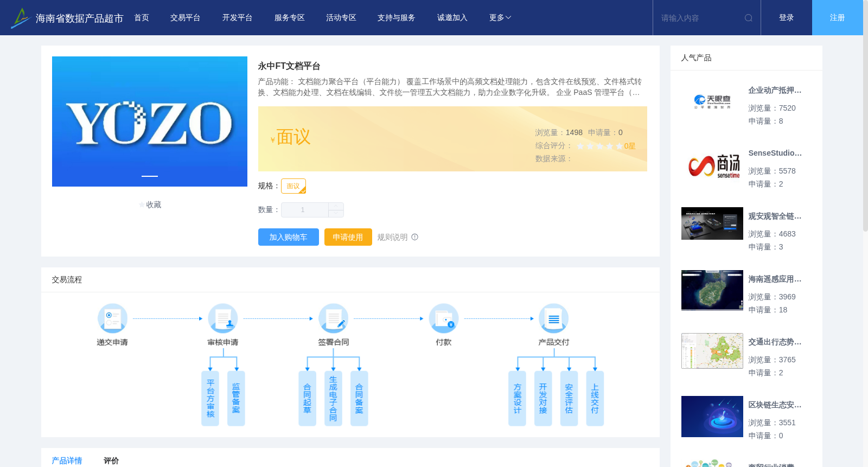Open the 区块链生态安 product thumbnail
This screenshot has height=467, width=868.
point(712,417)
